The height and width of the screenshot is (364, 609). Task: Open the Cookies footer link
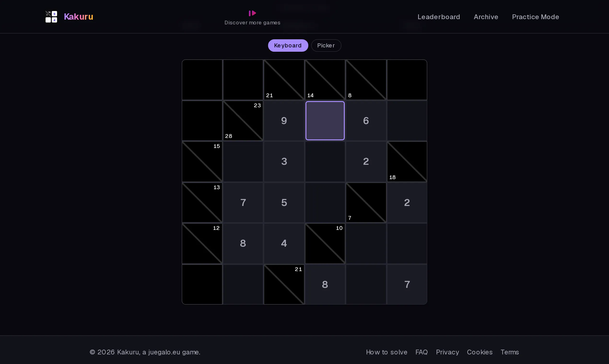click(480, 352)
